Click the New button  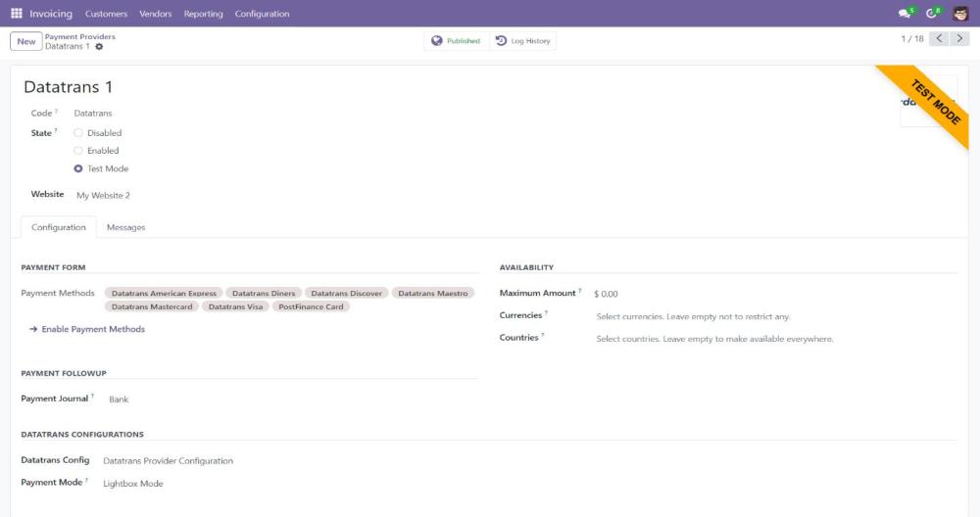pos(26,41)
